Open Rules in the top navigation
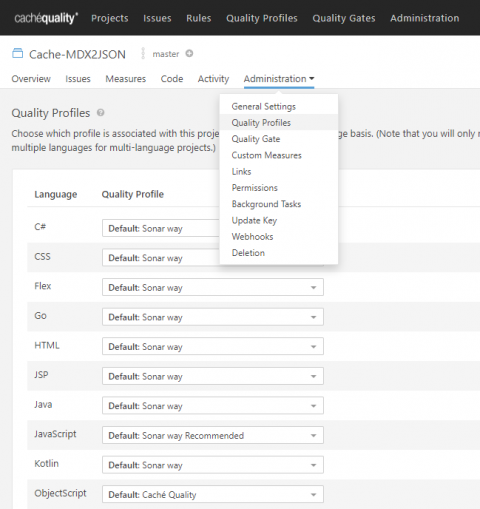The width and height of the screenshot is (480, 509). 199,18
